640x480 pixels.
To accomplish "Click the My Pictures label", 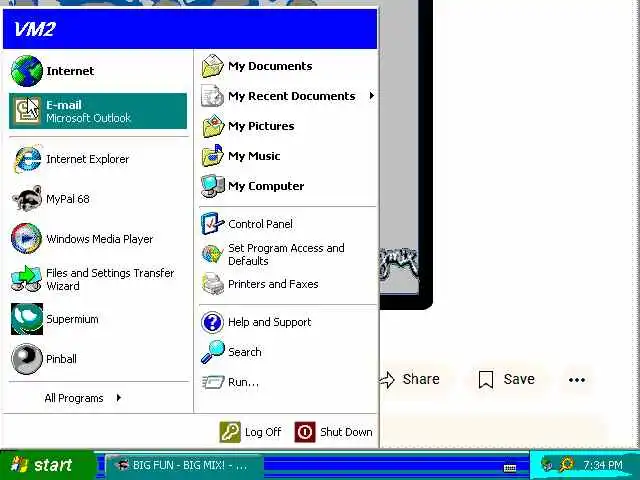I will tap(261, 126).
